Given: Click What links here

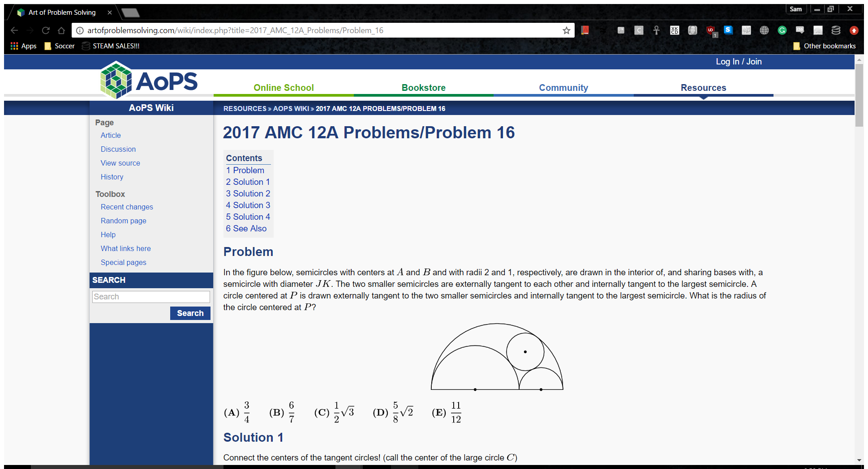Looking at the screenshot, I should (126, 248).
